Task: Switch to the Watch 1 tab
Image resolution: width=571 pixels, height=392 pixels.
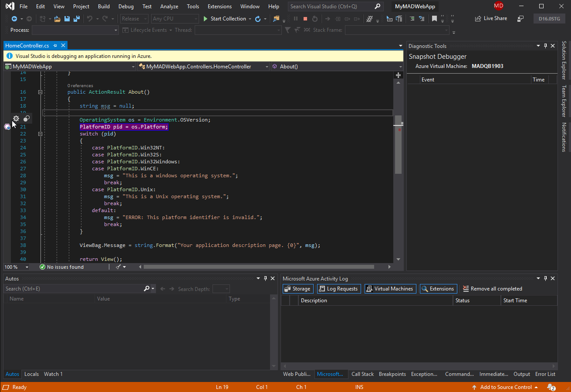Action: 53,374
